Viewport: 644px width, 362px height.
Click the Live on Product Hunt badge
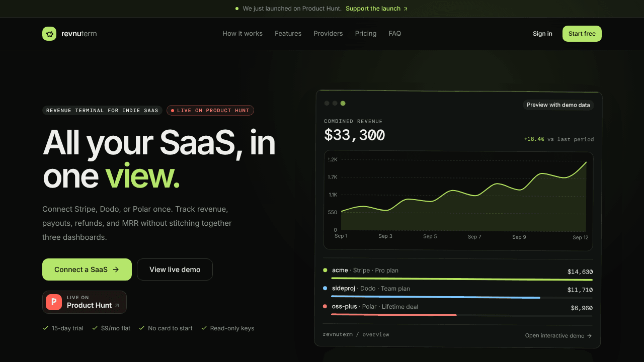85,302
